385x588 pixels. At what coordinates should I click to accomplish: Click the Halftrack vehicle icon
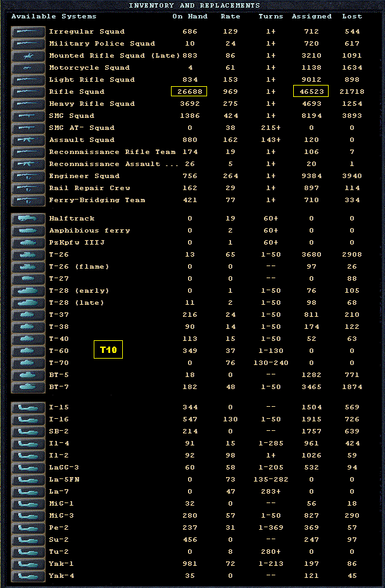tap(28, 219)
